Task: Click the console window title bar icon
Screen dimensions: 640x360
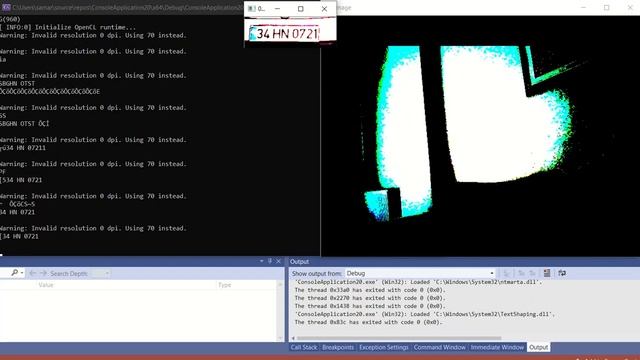Action: pyautogui.click(x=6, y=7)
